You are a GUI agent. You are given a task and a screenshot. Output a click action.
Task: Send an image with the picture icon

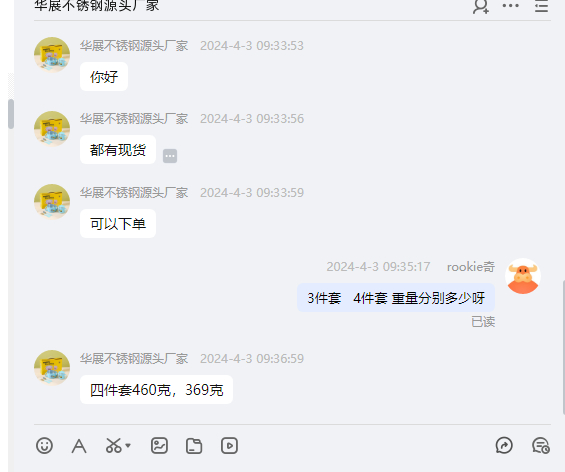point(159,446)
